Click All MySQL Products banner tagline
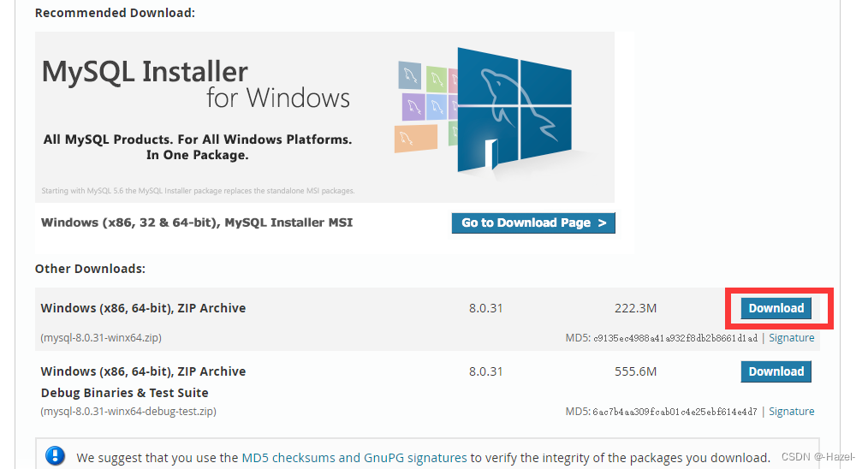Screen dimensions: 868x469 (x=198, y=147)
